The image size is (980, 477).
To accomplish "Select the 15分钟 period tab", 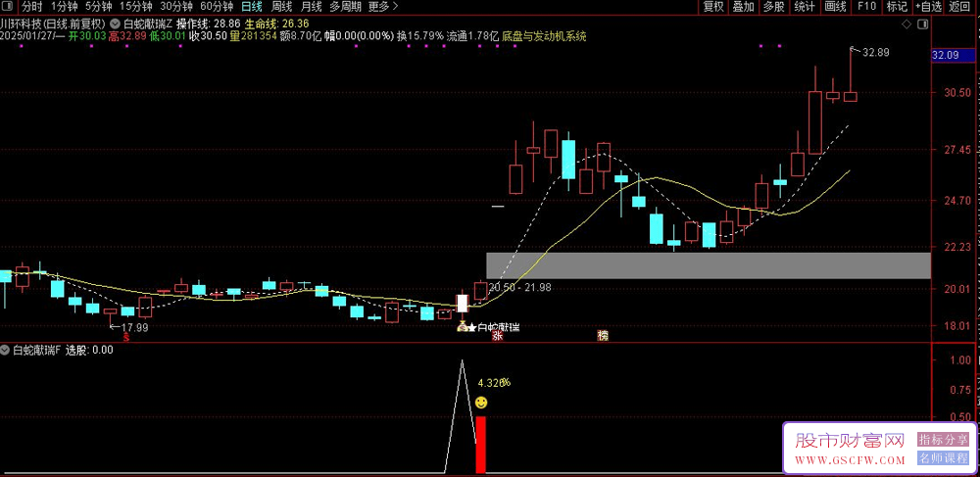I will coord(135,7).
